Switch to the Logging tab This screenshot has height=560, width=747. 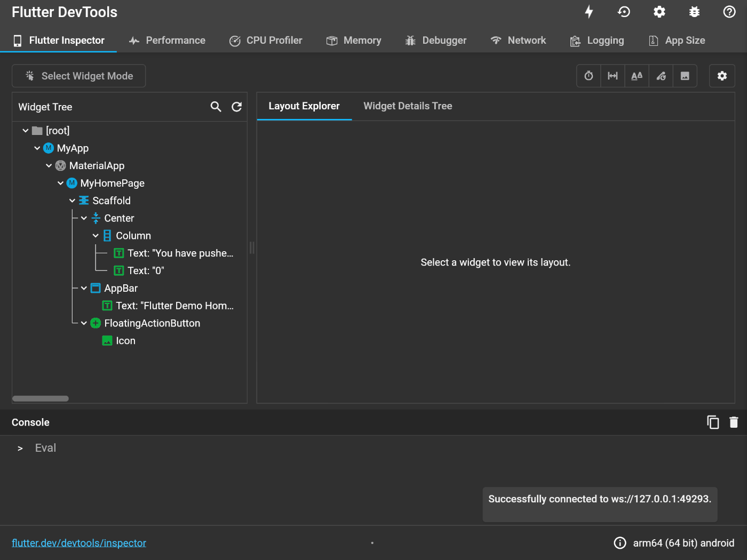[x=597, y=41]
